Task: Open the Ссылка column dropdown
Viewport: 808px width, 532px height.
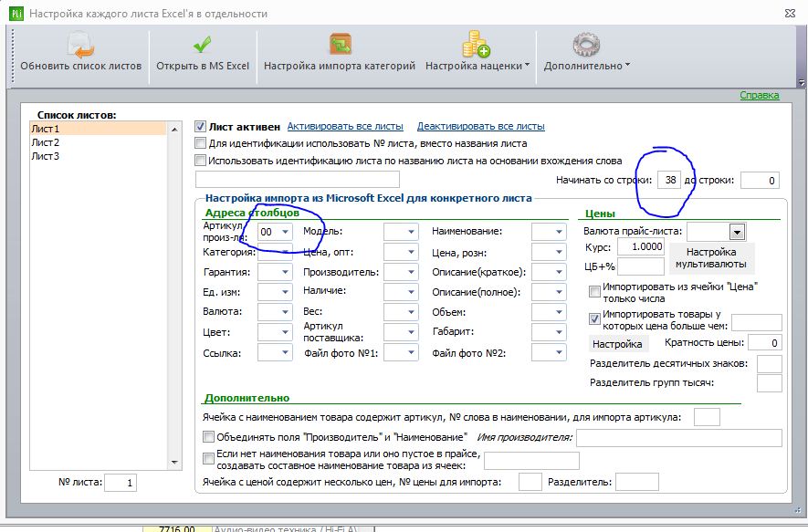Action: click(285, 353)
